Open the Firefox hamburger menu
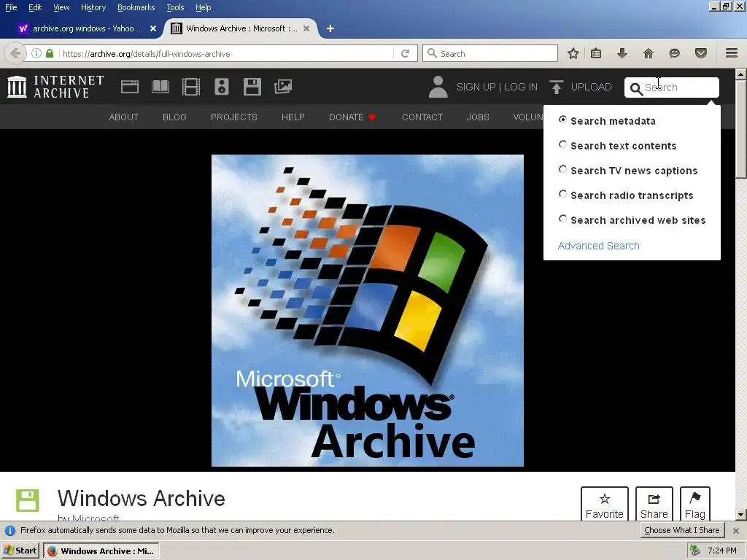747x560 pixels. [732, 53]
